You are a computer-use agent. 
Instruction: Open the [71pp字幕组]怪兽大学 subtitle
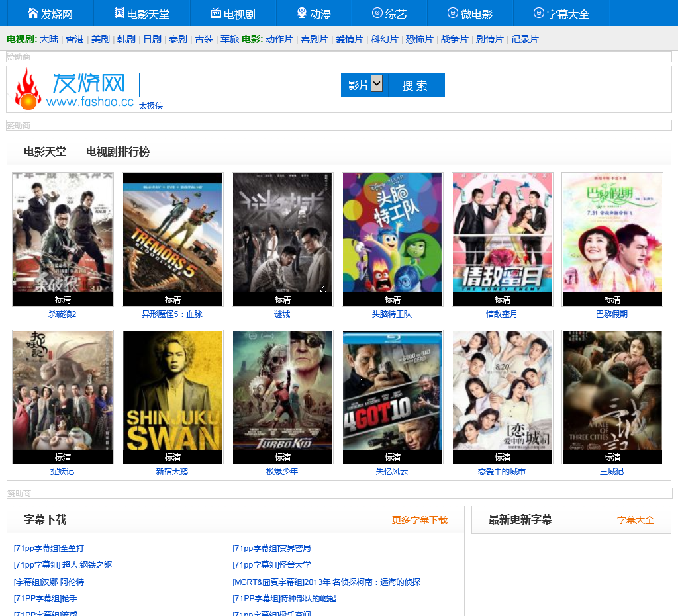pyautogui.click(x=271, y=564)
